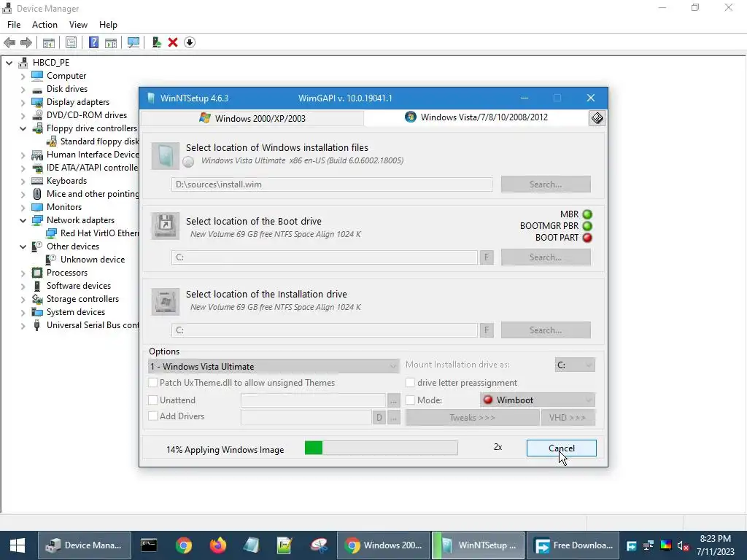The image size is (747, 560).
Task: Expand the Processors node
Action: coord(23,273)
